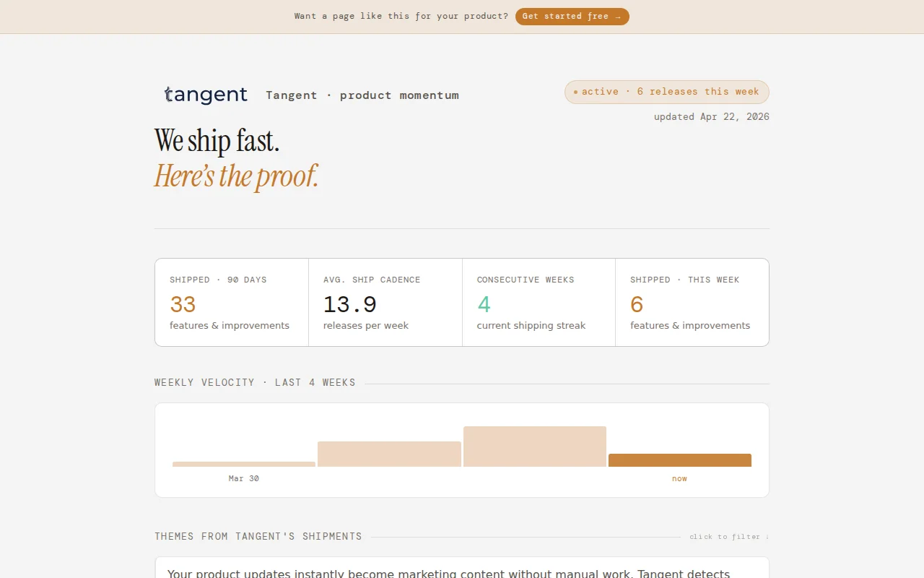This screenshot has width=924, height=578.
Task: Click the 'Themes from Tangent's shipments' heading
Action: pos(258,536)
